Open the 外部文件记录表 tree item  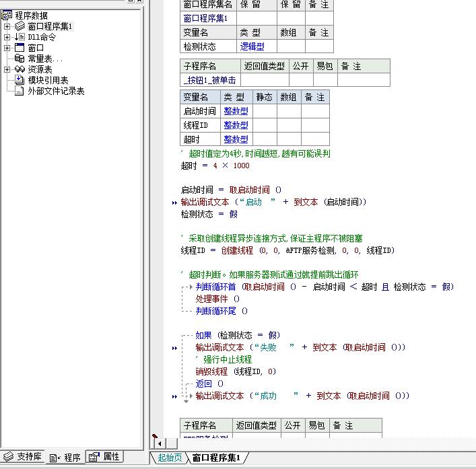(56, 91)
